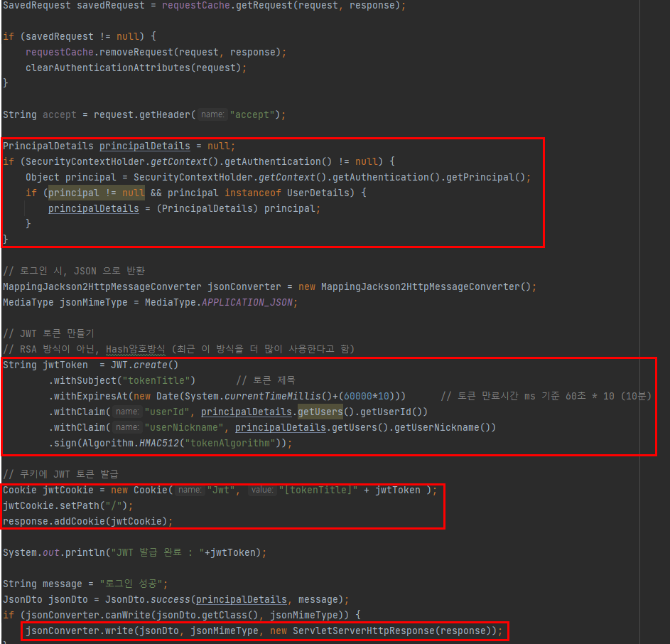
Task: Click the SecurityContextHolder.getContext() null-check line
Action: [199, 161]
